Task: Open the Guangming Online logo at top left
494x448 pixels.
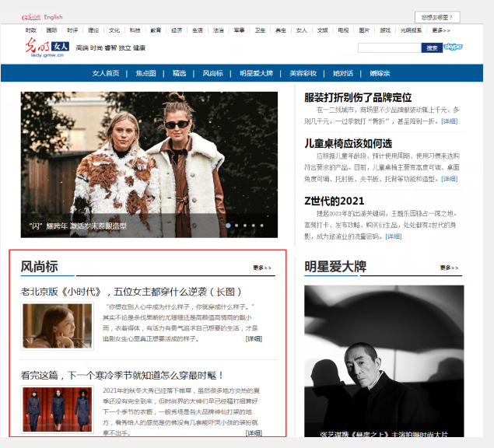Action: [x=31, y=17]
